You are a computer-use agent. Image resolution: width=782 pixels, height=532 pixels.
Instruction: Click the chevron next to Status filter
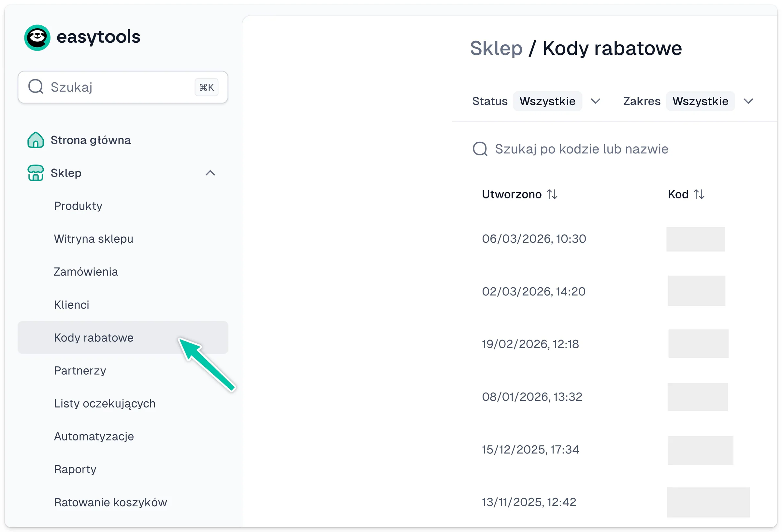596,101
